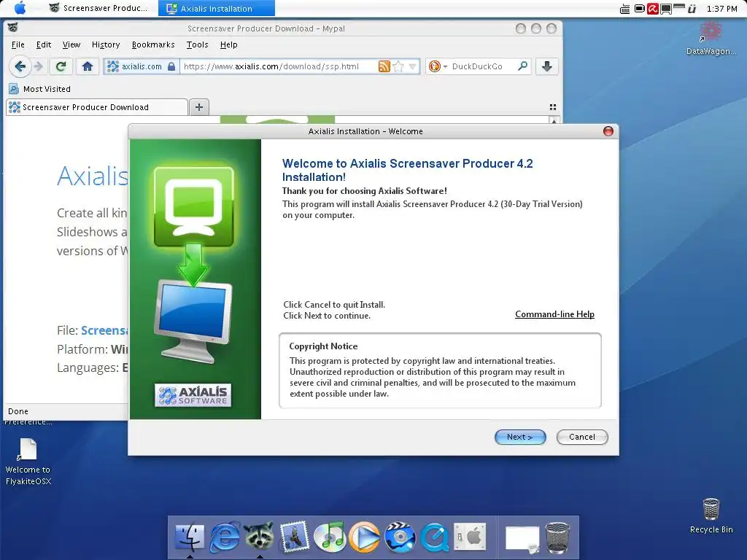Open the View menu in Mypal
Viewport: 747px width, 560px height.
point(71,44)
